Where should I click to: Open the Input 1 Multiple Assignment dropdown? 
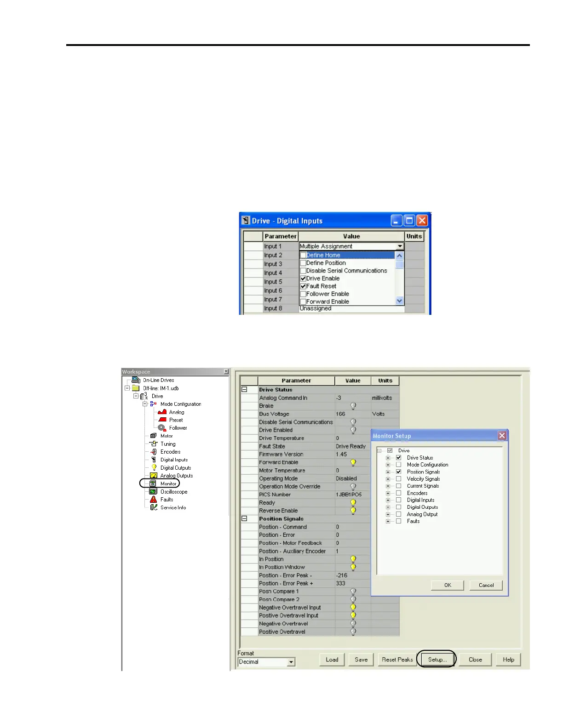pyautogui.click(x=400, y=246)
